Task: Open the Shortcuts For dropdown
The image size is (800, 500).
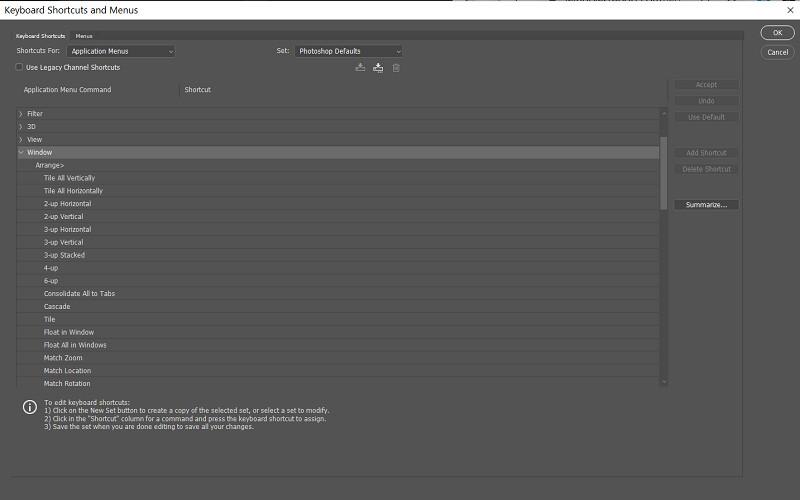Action: 121,51
